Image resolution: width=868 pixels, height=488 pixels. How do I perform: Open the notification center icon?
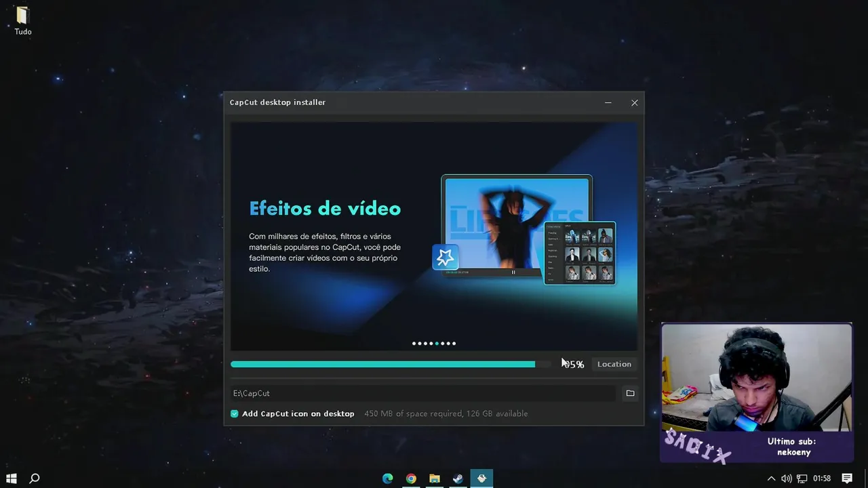click(847, 479)
